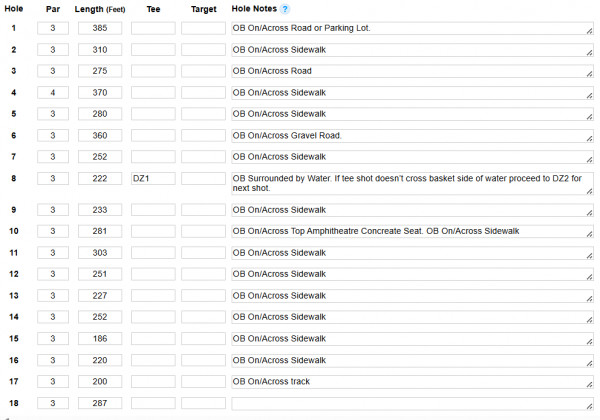The image size is (600, 420).
Task: Select the Tee field containing DZ1
Action: [152, 178]
